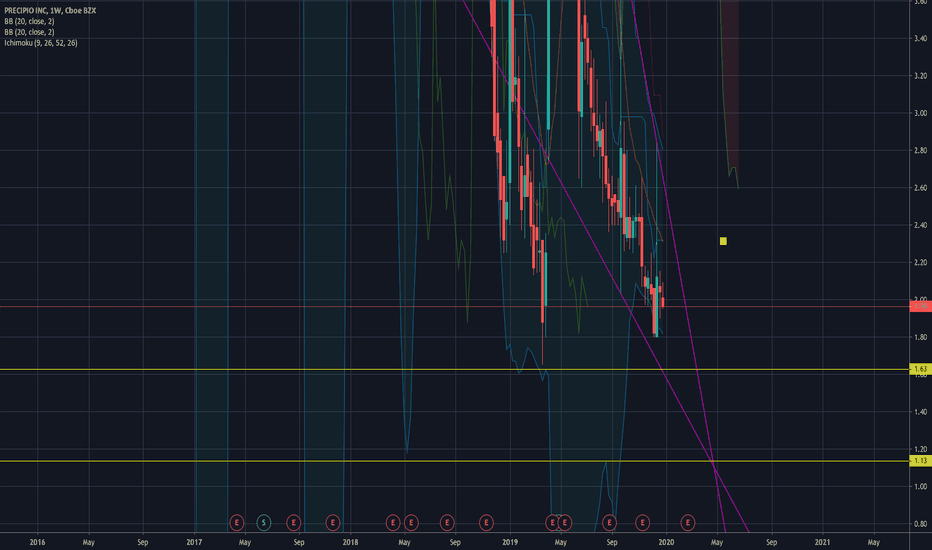This screenshot has height=550, width=932.
Task: Click the 1.00 price axis label
Action: coord(921,486)
